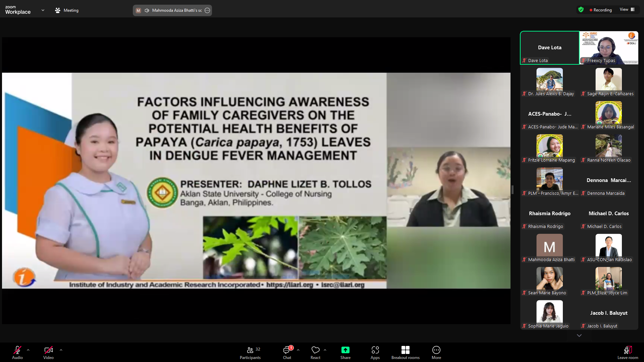Click the green encryption shield icon
This screenshot has height=362, width=644.
(581, 10)
